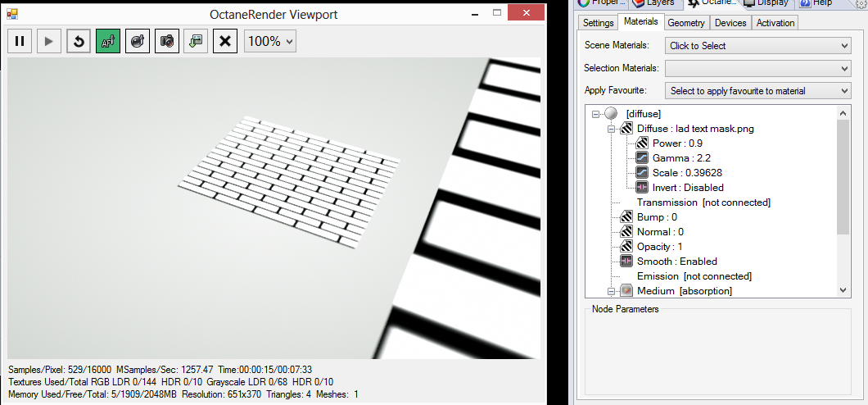Open the Selection Materials dropdown
Viewport: 868px width, 405px height.
pyautogui.click(x=757, y=69)
